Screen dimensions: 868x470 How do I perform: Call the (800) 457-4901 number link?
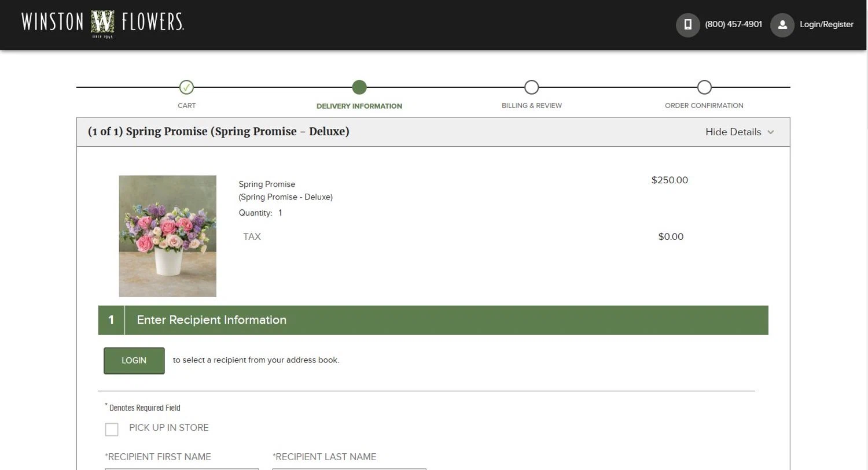click(x=733, y=24)
